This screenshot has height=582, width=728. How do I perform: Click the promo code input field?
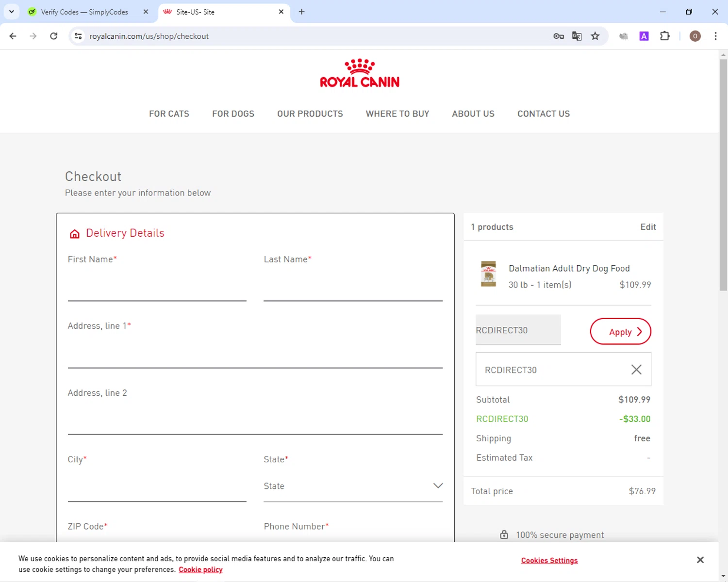[x=518, y=330]
